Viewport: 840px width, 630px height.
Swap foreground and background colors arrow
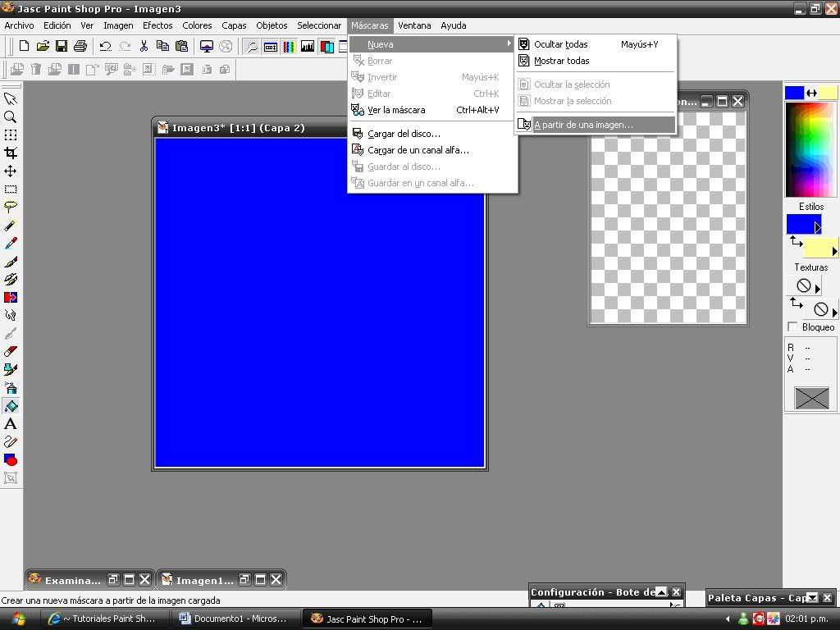pyautogui.click(x=811, y=93)
